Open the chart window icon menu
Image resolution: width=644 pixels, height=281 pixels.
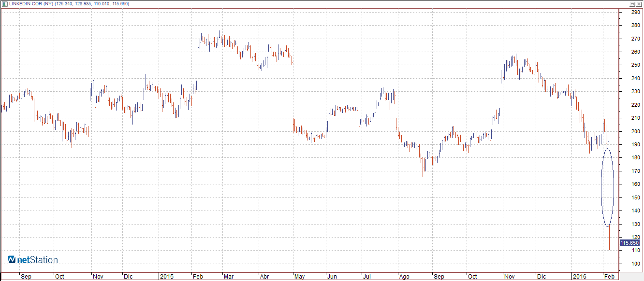click(4, 4)
